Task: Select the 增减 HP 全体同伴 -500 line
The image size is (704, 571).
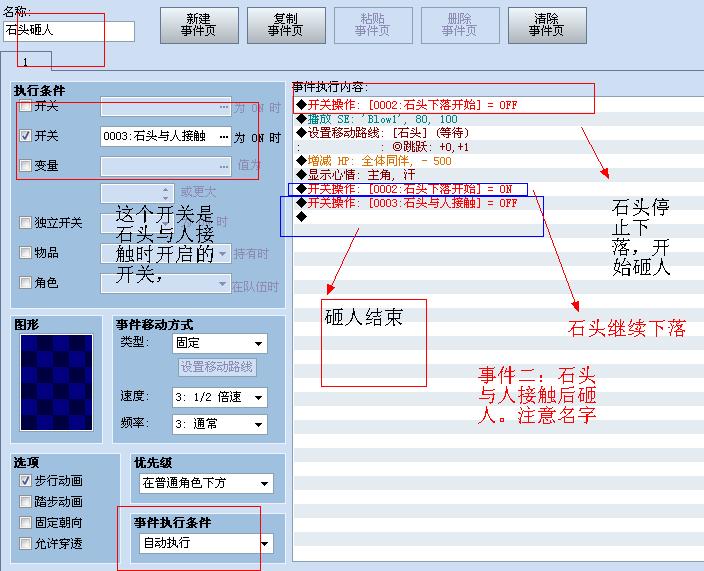Action: (498, 161)
